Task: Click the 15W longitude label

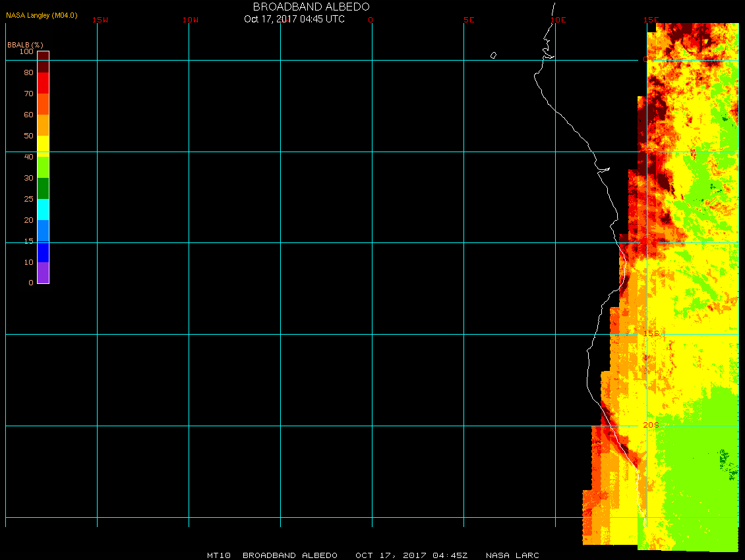Action: pos(100,20)
